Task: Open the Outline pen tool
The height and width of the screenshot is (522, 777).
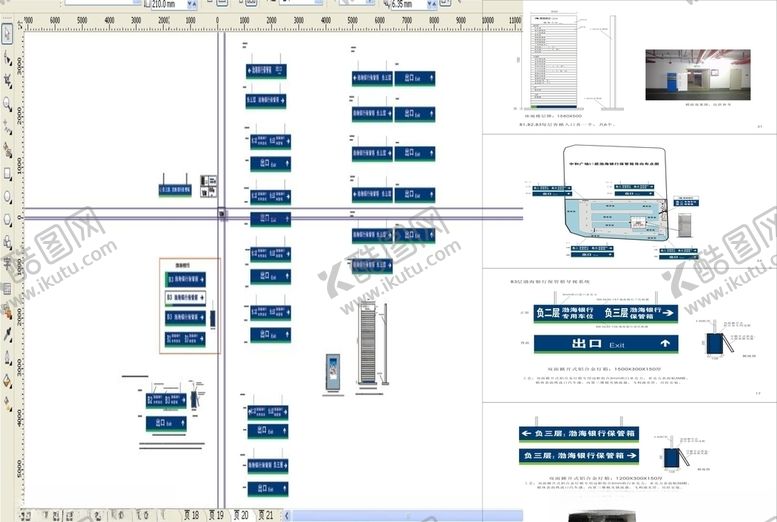Action: (7, 357)
